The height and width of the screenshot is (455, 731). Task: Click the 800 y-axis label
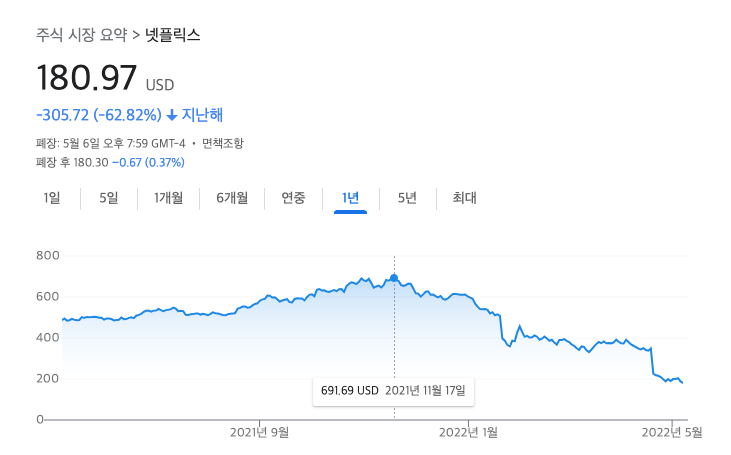47,256
